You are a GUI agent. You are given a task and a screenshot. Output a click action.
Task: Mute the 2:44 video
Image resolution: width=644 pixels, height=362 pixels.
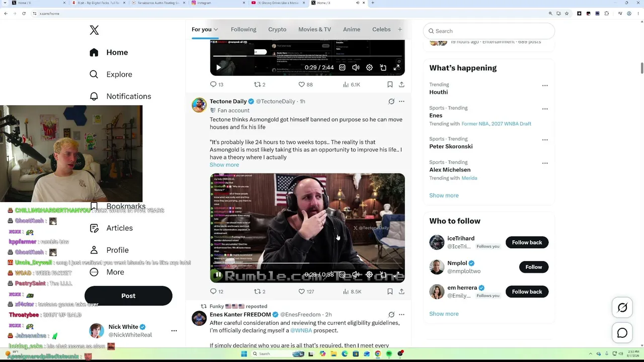(x=356, y=67)
